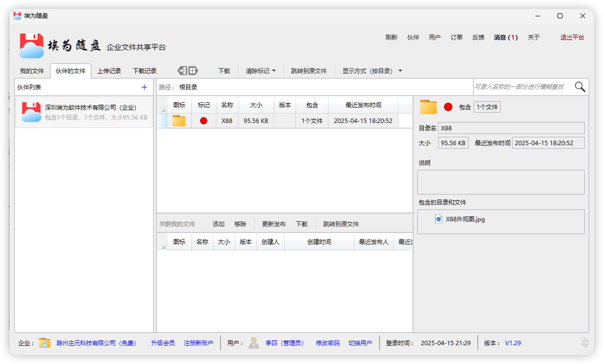This screenshot has width=603, height=364.
Task: Open the 下载记录 tab
Action: coord(145,71)
